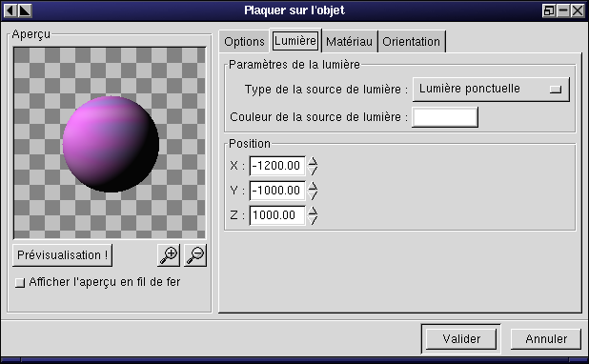Open the Orientation tab
589x364 pixels.
(412, 41)
